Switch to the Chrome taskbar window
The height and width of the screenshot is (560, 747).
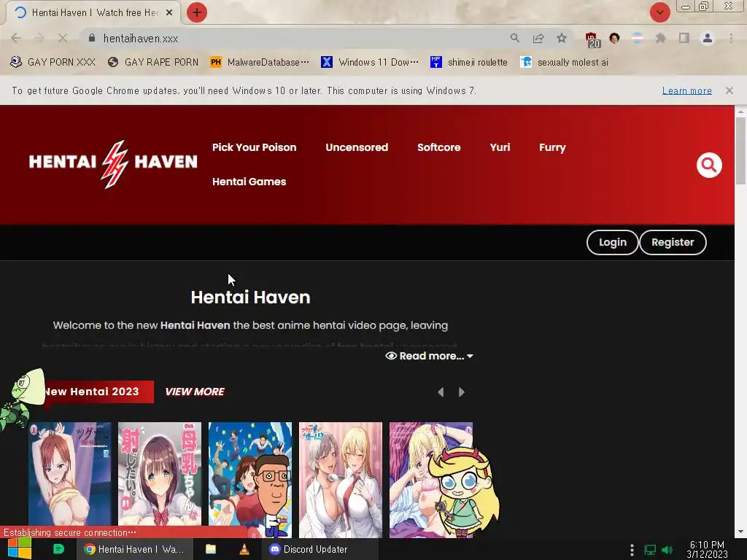(135, 549)
